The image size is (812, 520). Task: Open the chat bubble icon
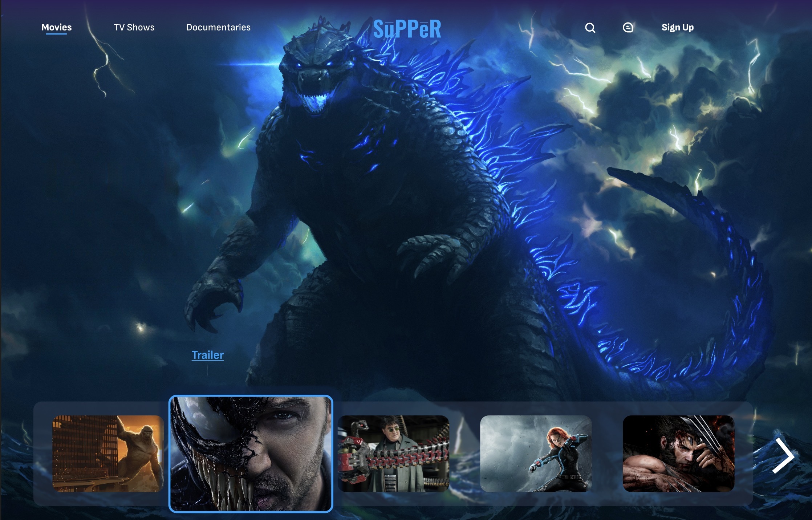coord(628,28)
